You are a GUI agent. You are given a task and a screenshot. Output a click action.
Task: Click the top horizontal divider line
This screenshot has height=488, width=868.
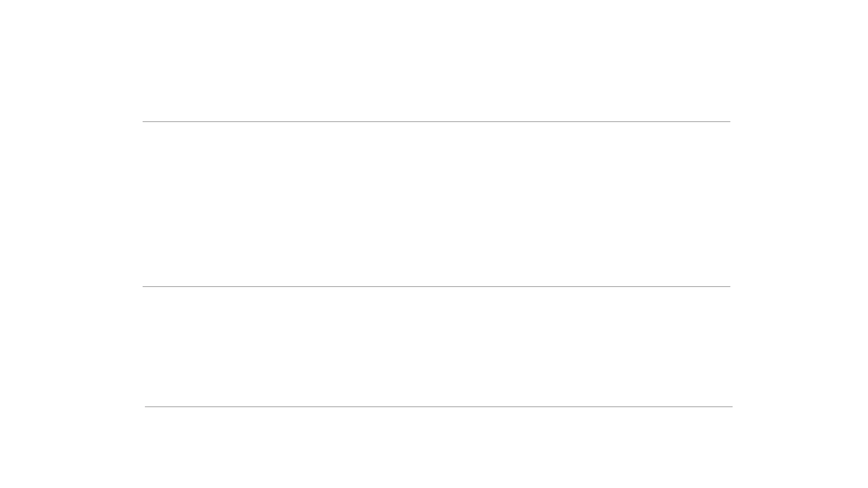coord(436,122)
